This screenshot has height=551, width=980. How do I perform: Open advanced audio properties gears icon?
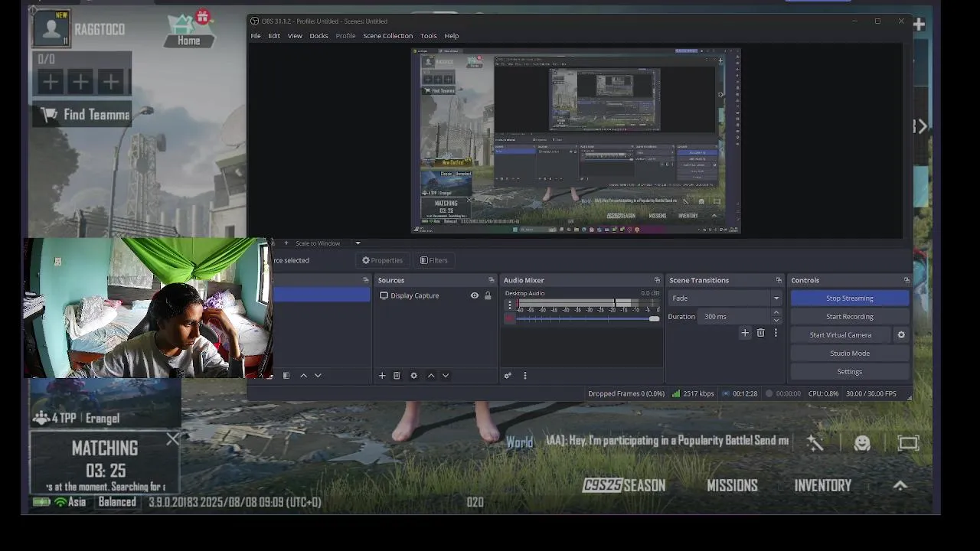point(508,376)
